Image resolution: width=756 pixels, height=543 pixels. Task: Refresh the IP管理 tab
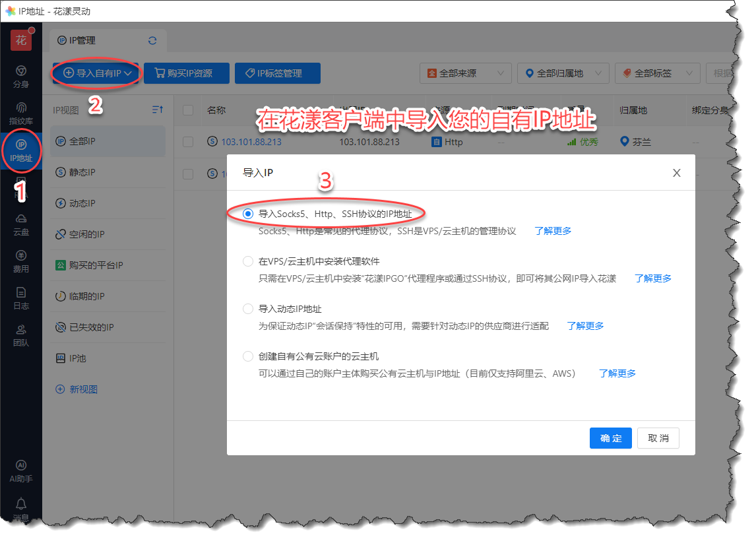pos(152,40)
